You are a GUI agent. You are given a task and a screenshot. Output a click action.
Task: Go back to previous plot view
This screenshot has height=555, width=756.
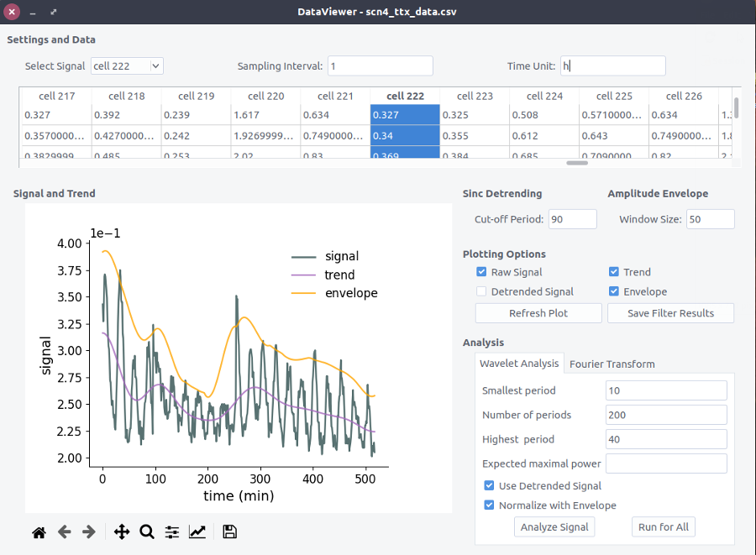pos(64,531)
